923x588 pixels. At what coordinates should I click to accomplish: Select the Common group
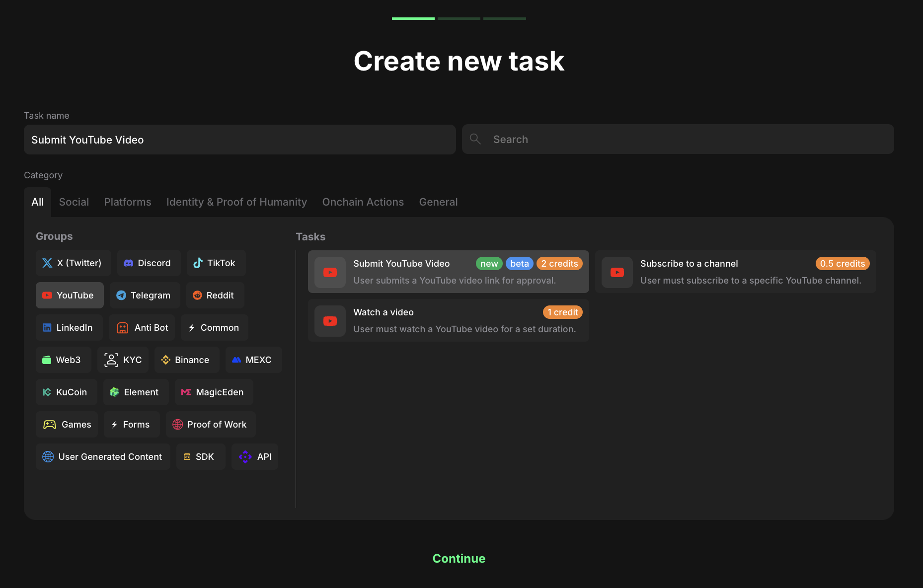point(214,328)
